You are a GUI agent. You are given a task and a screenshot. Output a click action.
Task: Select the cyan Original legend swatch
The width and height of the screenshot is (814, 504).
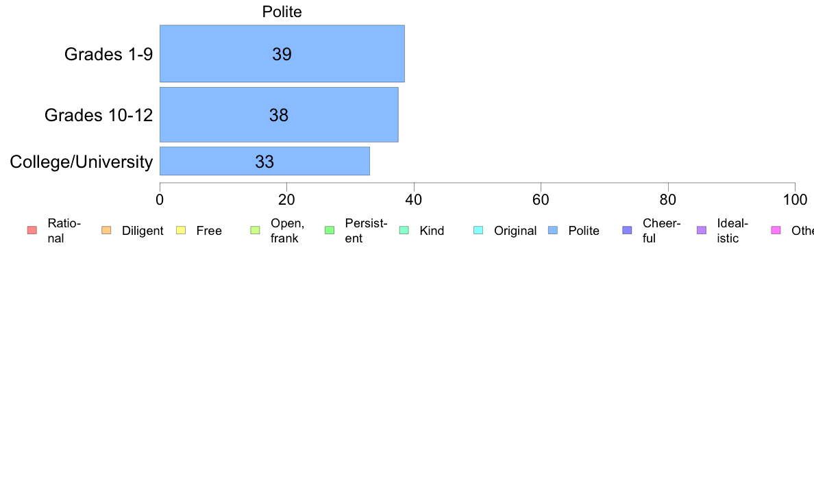tap(478, 230)
